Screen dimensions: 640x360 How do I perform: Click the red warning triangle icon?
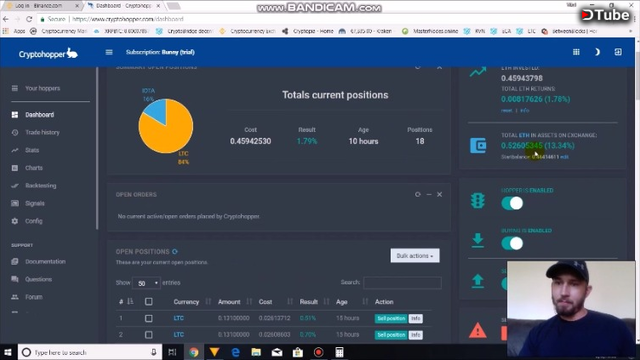click(x=478, y=330)
